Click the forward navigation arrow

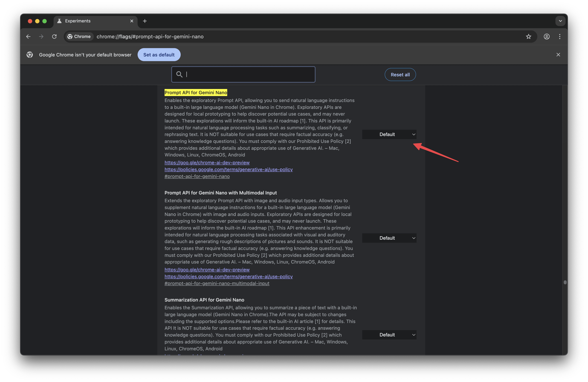pyautogui.click(x=41, y=37)
